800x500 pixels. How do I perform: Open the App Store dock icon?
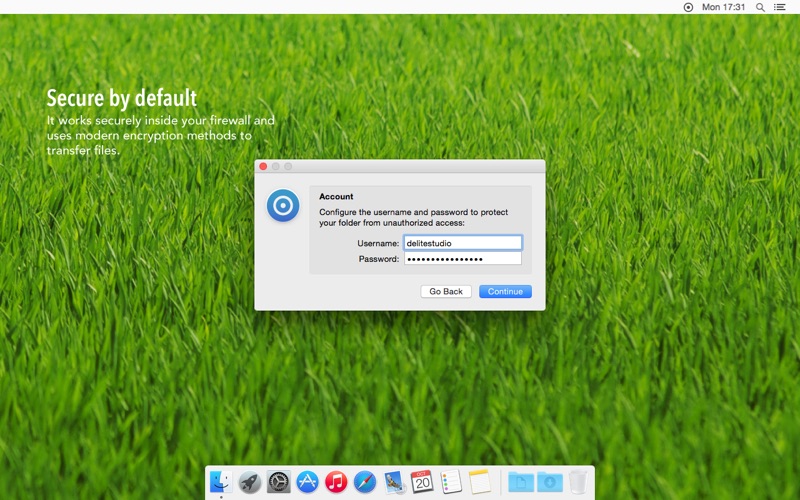point(307,482)
